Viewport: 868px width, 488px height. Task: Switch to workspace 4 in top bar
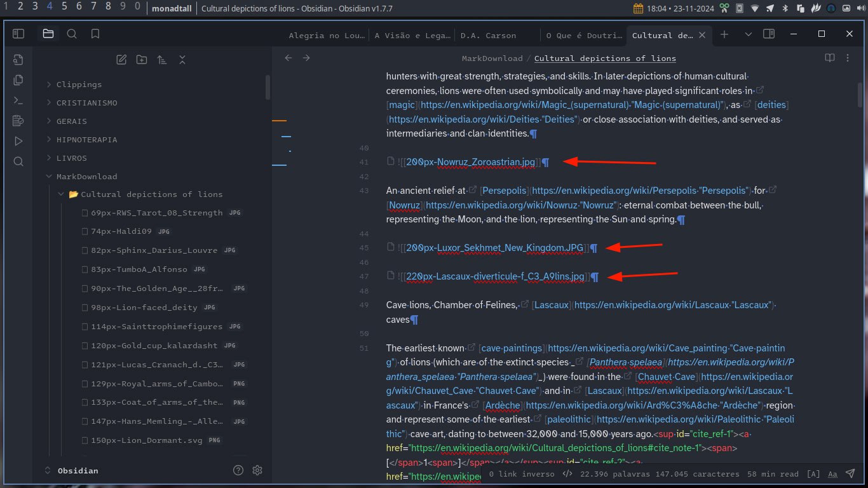pos(50,7)
